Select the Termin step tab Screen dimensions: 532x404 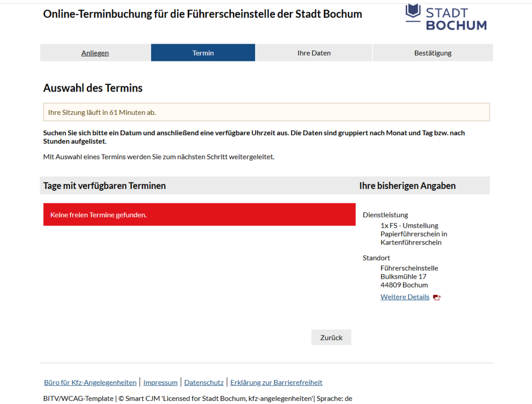[203, 53]
